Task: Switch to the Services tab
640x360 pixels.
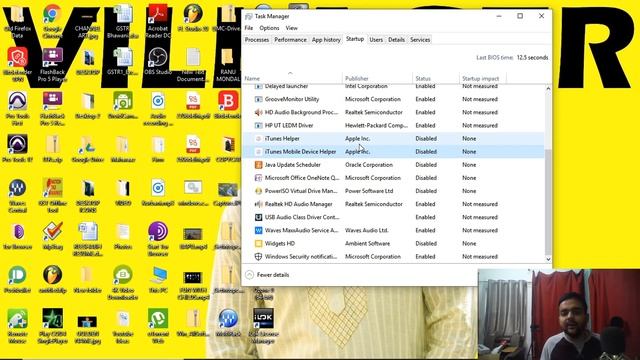Action: [420, 40]
